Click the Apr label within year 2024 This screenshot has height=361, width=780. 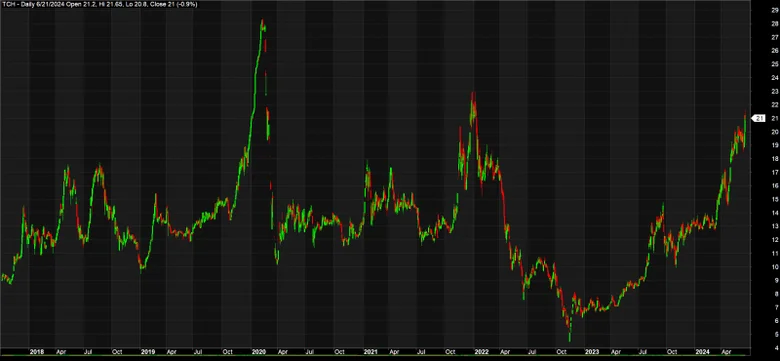pos(727,352)
